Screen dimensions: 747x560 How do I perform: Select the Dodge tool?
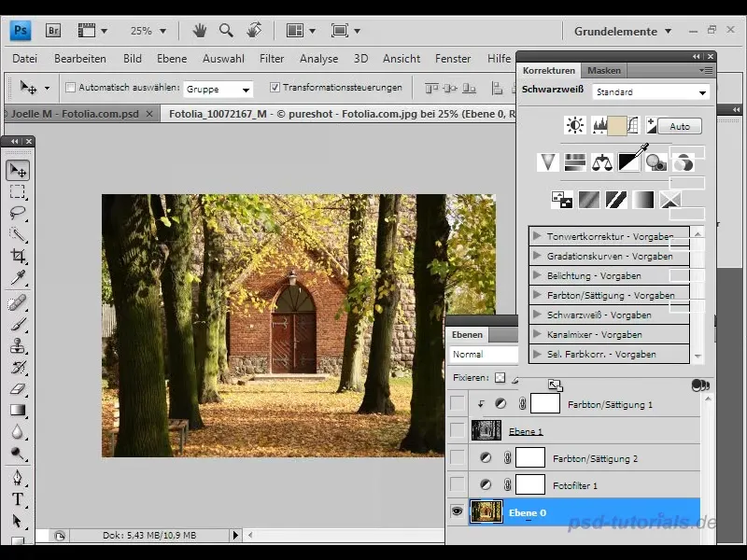point(18,453)
